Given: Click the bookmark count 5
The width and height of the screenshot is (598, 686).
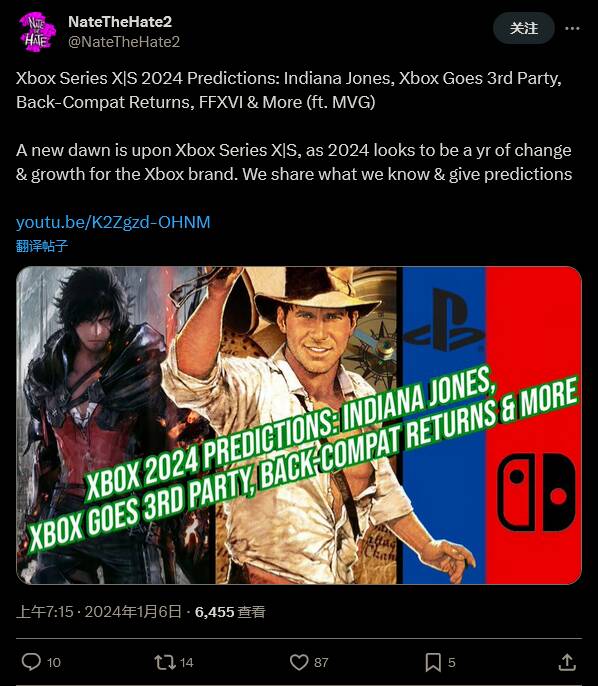Looking at the screenshot, I should click(x=451, y=662).
